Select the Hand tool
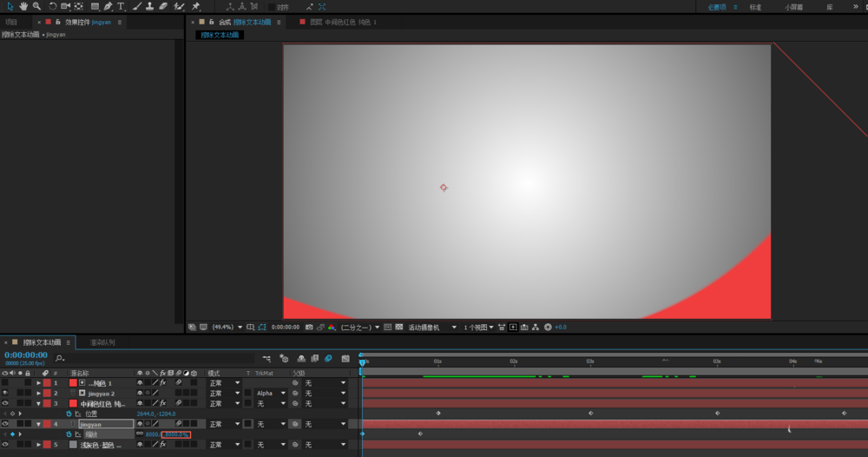Viewport: 868px width, 457px height. (23, 7)
